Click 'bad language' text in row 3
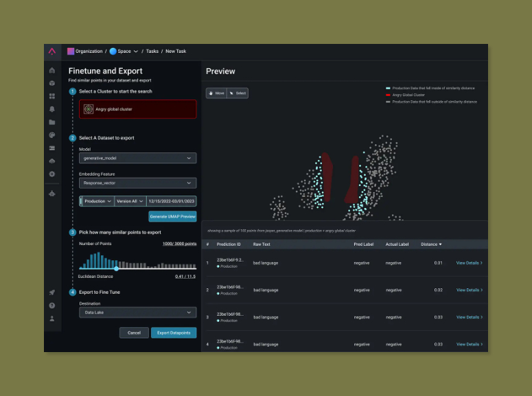Screen dimensions: 532x396 pos(266,317)
